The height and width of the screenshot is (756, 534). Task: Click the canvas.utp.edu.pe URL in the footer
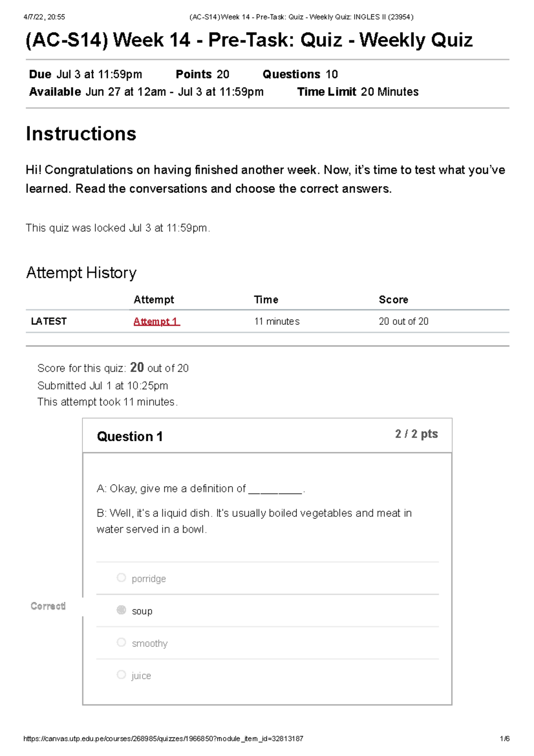click(x=163, y=739)
